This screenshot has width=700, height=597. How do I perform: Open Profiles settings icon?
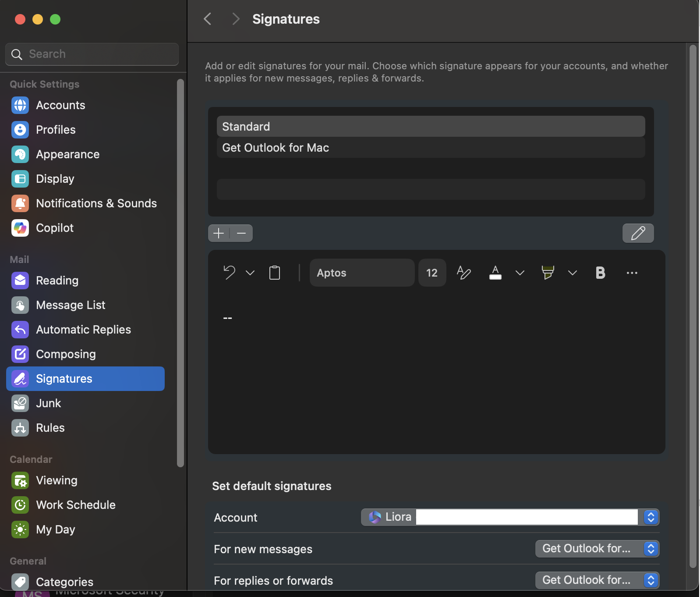pos(20,130)
